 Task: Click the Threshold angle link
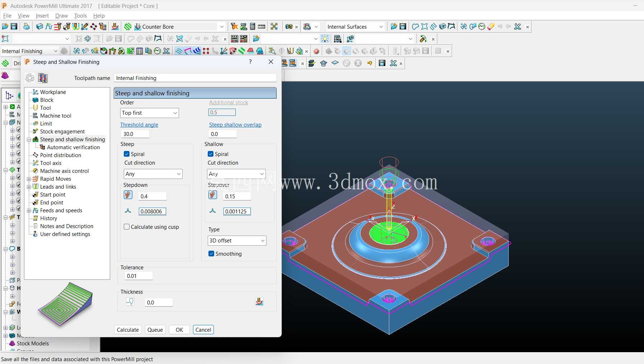(x=139, y=124)
